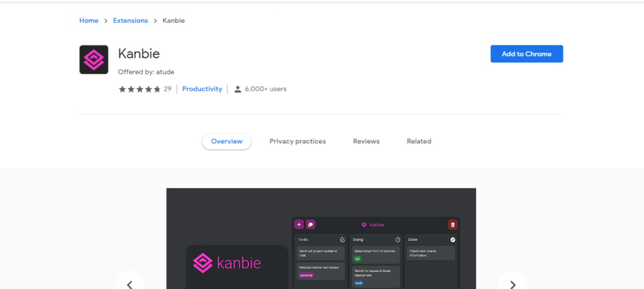Click the 'Check new course information' card
The image size is (644, 289).
click(x=431, y=253)
